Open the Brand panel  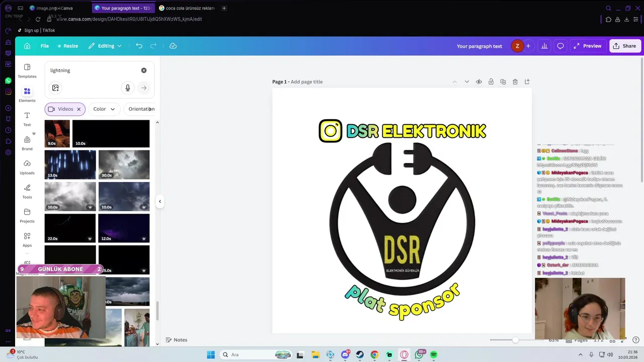click(x=27, y=143)
